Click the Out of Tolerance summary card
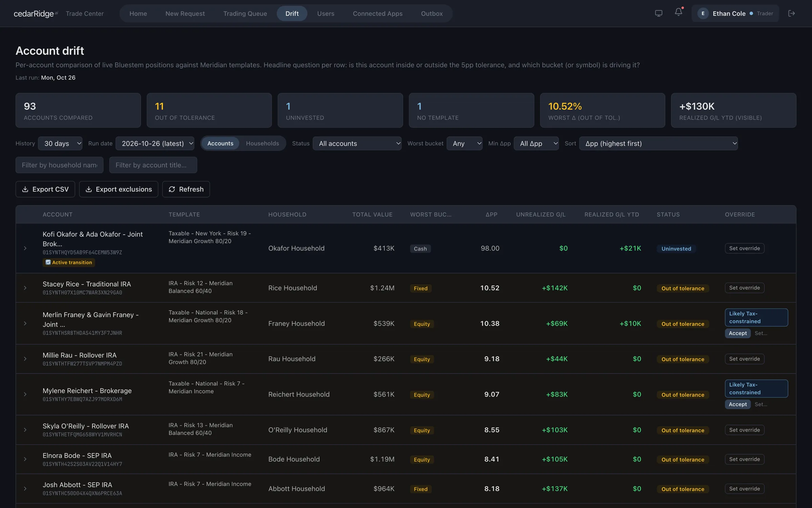Screen dimensions: 812x508 pyautogui.click(x=209, y=110)
